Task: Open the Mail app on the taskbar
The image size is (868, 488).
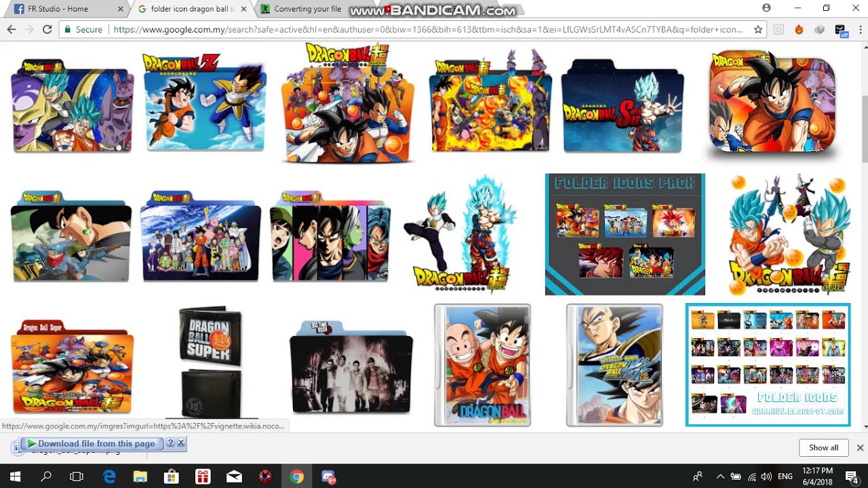Action: tap(234, 476)
